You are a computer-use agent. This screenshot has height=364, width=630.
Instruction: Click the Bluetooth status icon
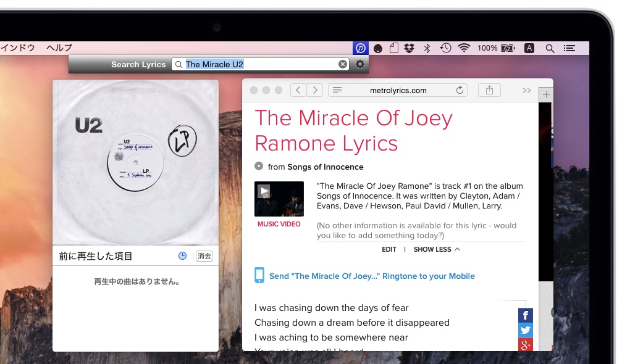427,48
